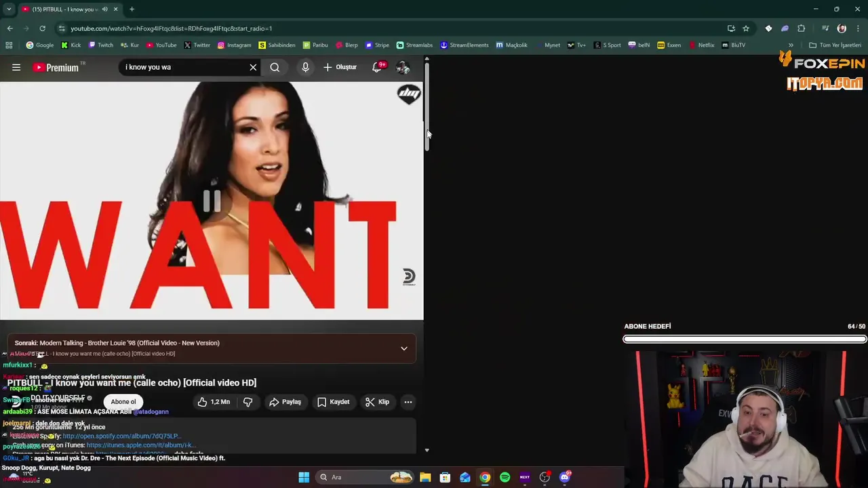Subscribe with the Abone ol button
Viewport: 868px width, 488px height.
tap(123, 402)
